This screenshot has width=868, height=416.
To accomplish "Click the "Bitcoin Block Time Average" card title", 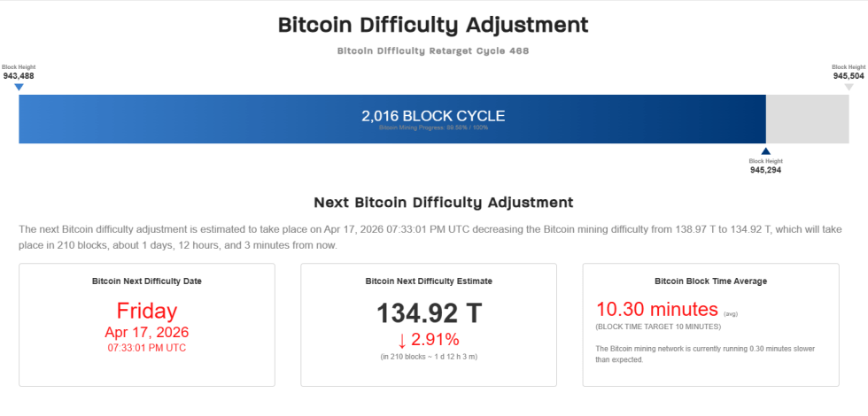I will pyautogui.click(x=710, y=281).
